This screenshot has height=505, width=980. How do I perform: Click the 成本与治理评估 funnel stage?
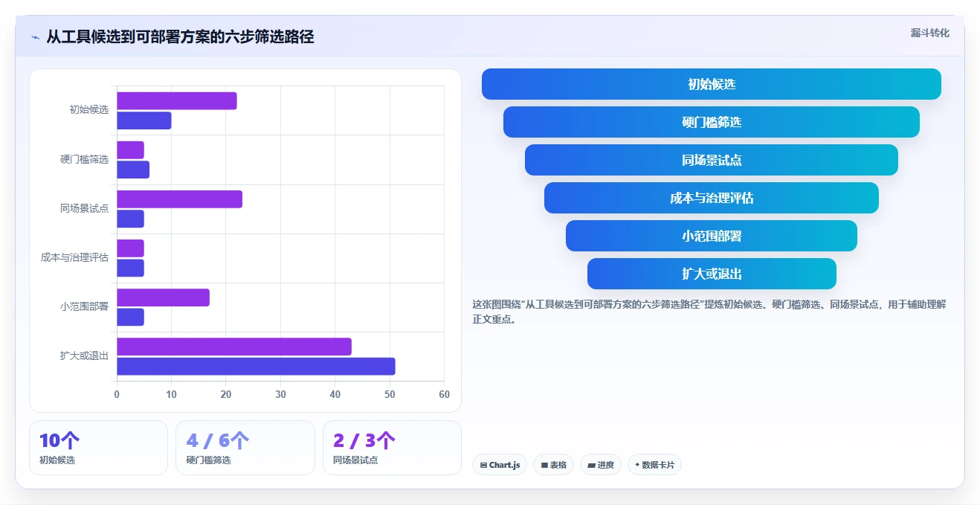pos(712,198)
